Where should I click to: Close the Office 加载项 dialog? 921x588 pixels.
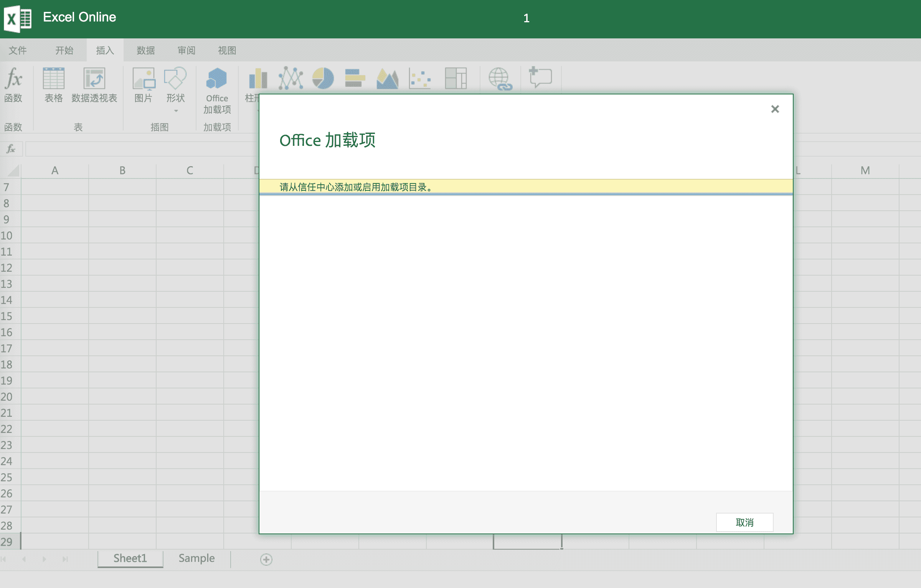point(775,109)
